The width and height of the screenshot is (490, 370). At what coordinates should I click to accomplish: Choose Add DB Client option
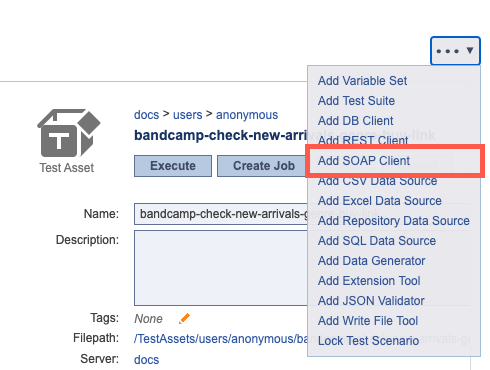click(355, 121)
